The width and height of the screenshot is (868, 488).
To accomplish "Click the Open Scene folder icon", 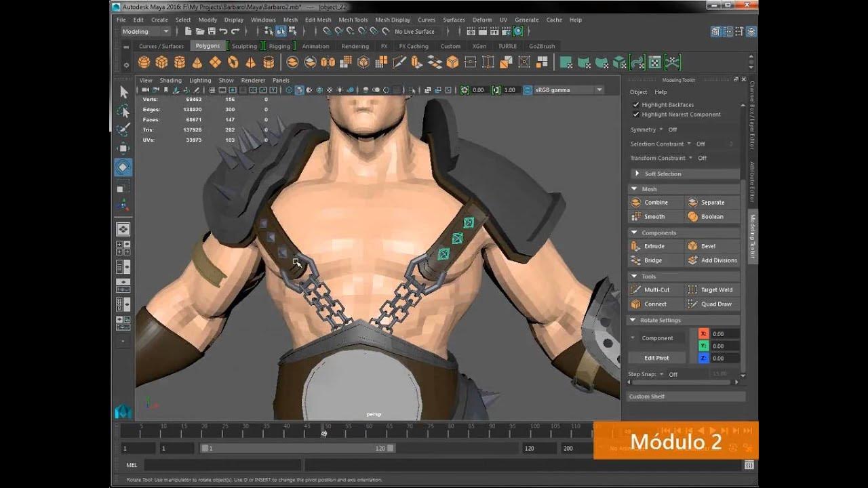I will click(x=200, y=31).
